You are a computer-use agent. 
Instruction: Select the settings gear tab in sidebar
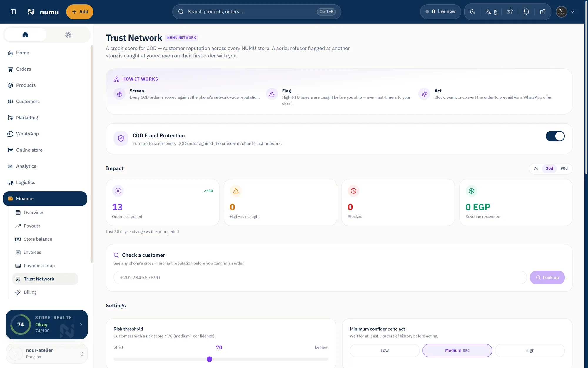[x=68, y=34]
